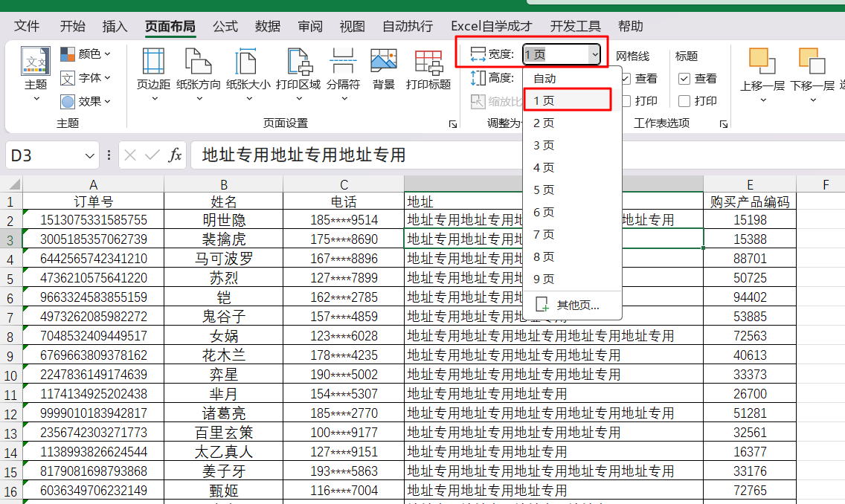Open the 文件 (File) tab

(27, 26)
